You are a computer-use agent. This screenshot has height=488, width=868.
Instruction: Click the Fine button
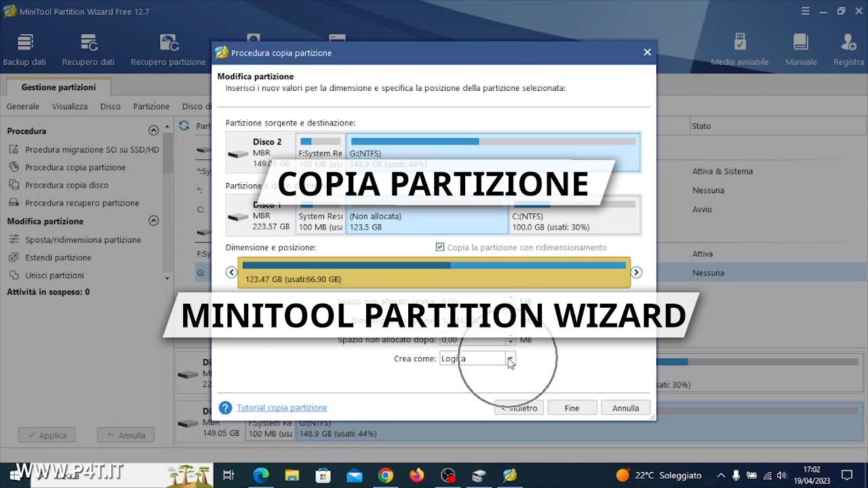[x=572, y=408]
